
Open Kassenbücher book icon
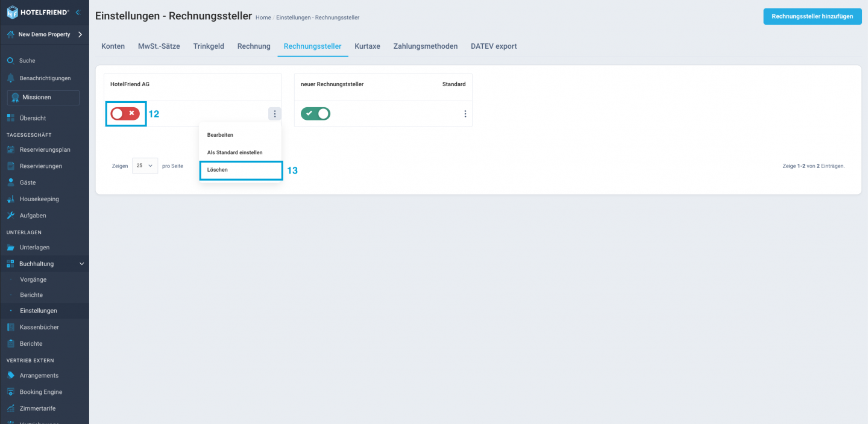point(10,327)
